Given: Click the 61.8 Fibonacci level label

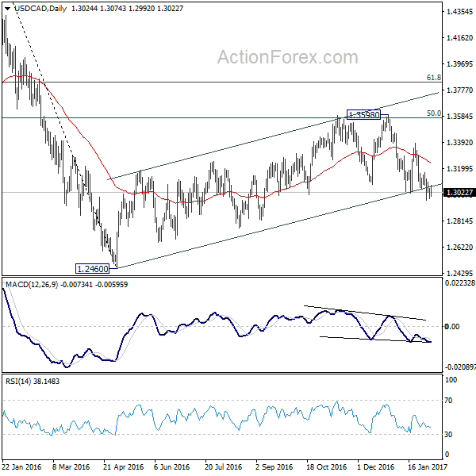Looking at the screenshot, I should [x=433, y=78].
